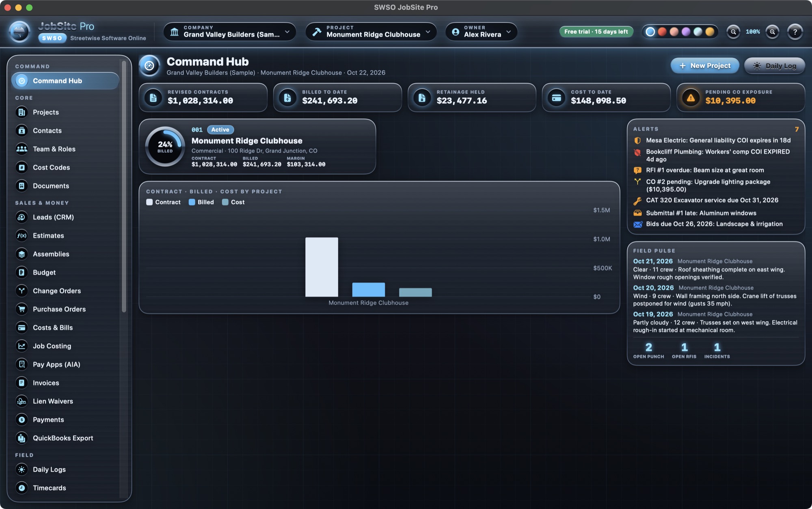Viewport: 812px width, 509px height.
Task: Choose the purple theme color swatch
Action: [686, 32]
